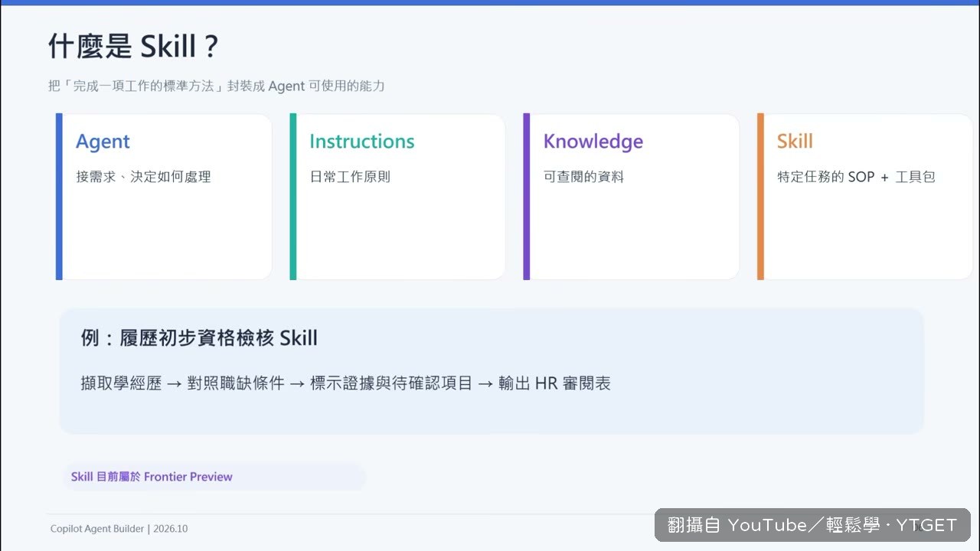
Task: Click the flow step "擷取學經歷"
Action: pyautogui.click(x=121, y=383)
